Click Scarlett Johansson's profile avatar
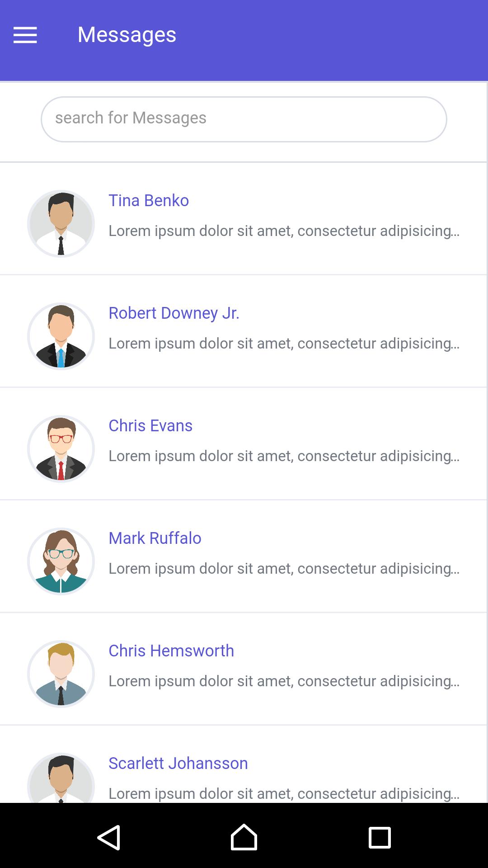Image resolution: width=488 pixels, height=868 pixels. click(x=61, y=780)
